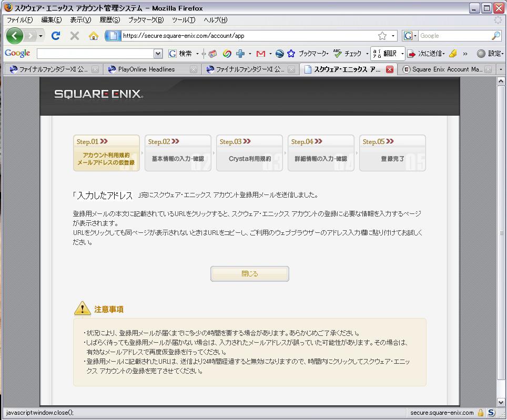Click the 注意事項 heading text
507x420 pixels.
point(109,309)
